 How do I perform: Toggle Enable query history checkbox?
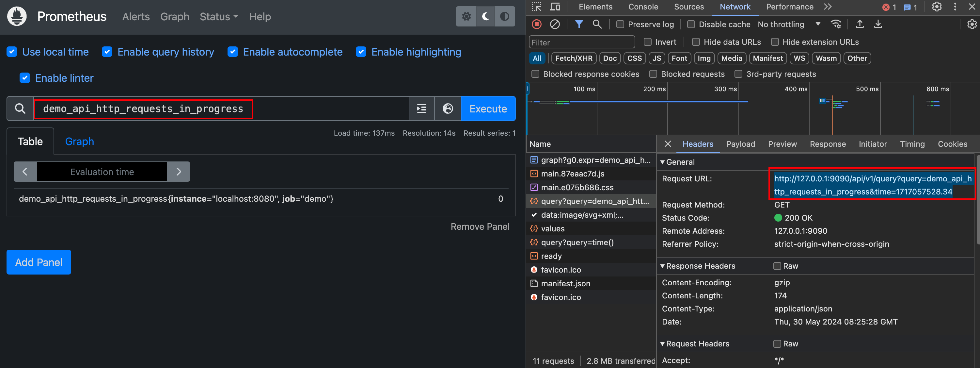pyautogui.click(x=107, y=52)
